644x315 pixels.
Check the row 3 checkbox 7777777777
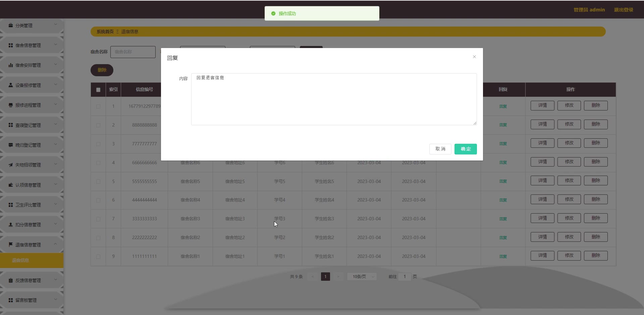coord(98,144)
